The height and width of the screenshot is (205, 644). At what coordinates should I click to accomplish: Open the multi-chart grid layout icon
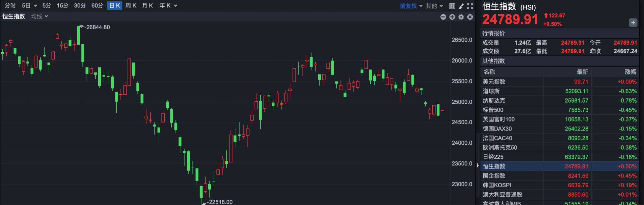[x=452, y=6]
